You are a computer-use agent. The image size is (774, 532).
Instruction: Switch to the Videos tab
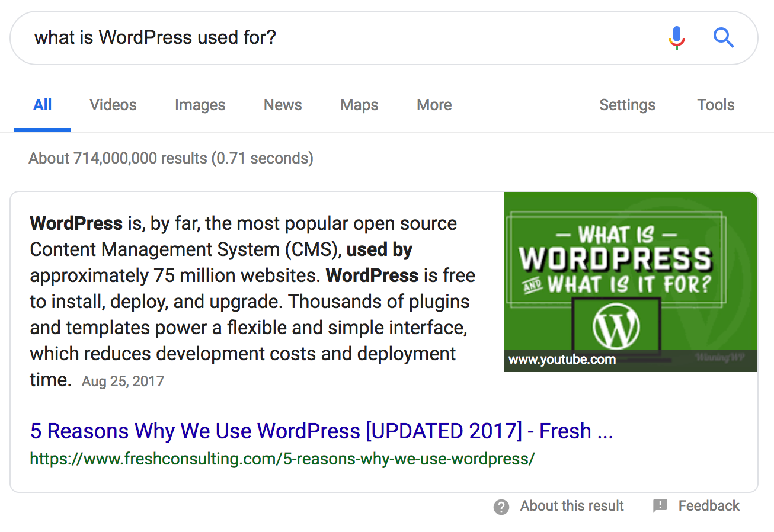[x=113, y=105]
